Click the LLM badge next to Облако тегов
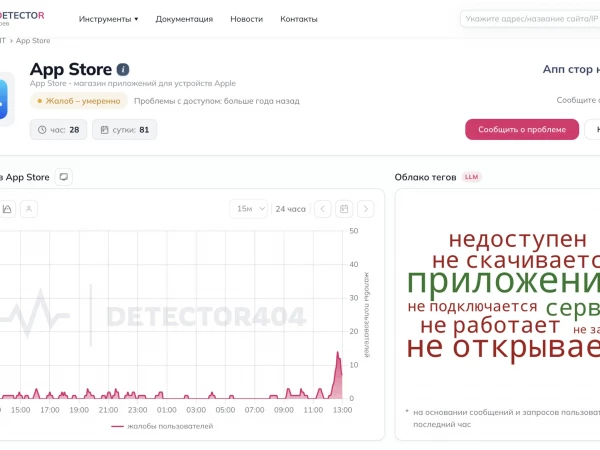 tap(471, 177)
